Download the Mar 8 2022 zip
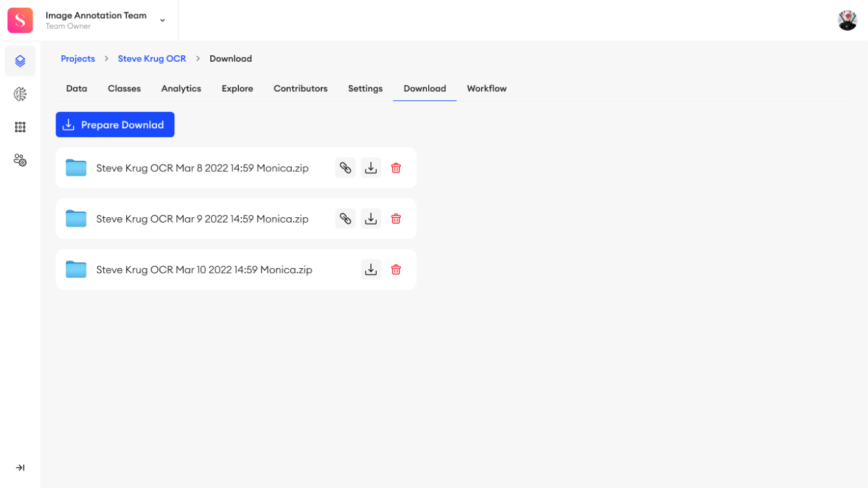The width and height of the screenshot is (868, 488). click(371, 168)
